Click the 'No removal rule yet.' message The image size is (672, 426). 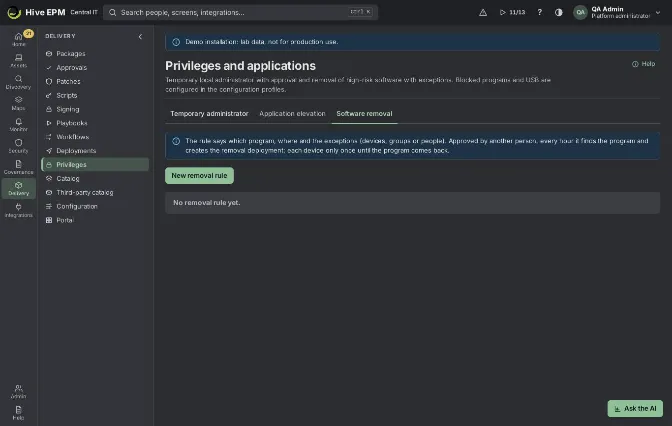click(x=207, y=203)
